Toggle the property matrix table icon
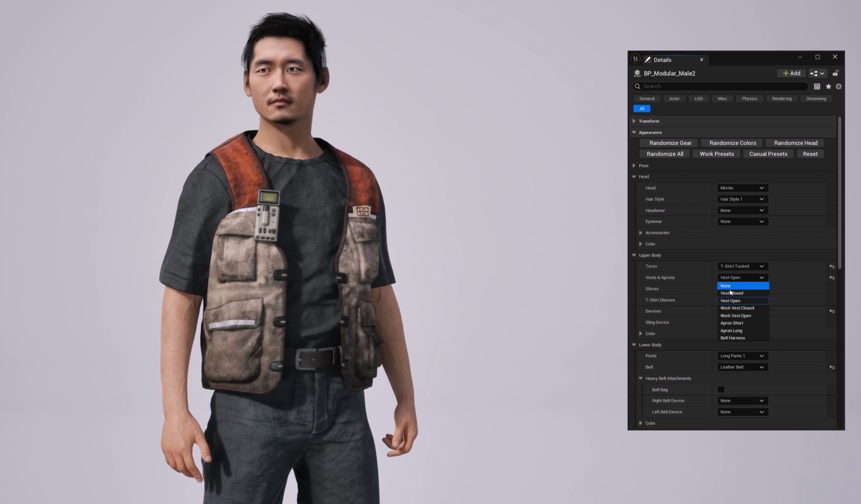The width and height of the screenshot is (861, 504). tap(817, 86)
